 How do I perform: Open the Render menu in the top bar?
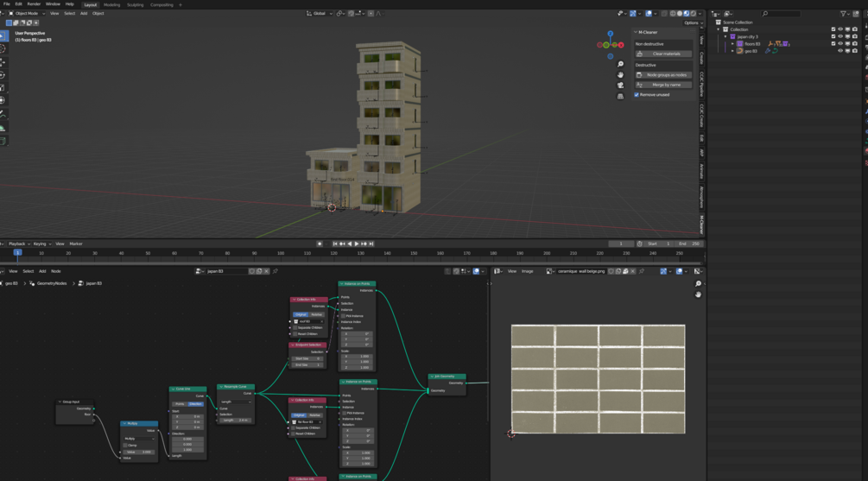click(34, 4)
